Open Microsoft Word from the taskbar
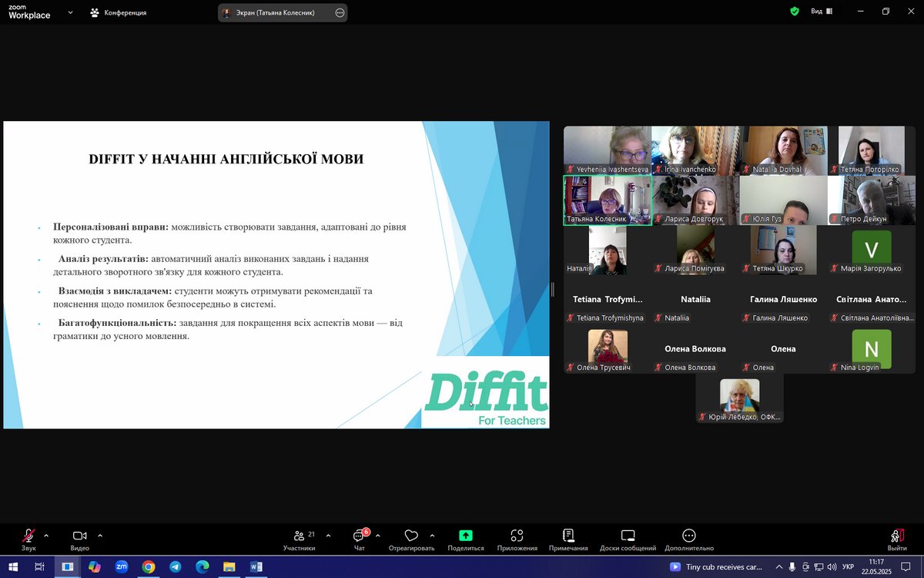 (256, 567)
